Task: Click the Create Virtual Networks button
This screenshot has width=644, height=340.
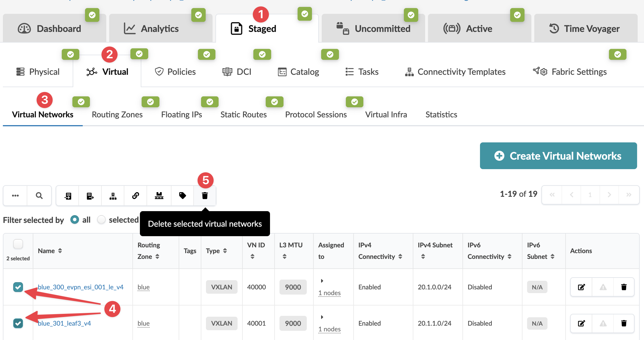Action: click(558, 156)
